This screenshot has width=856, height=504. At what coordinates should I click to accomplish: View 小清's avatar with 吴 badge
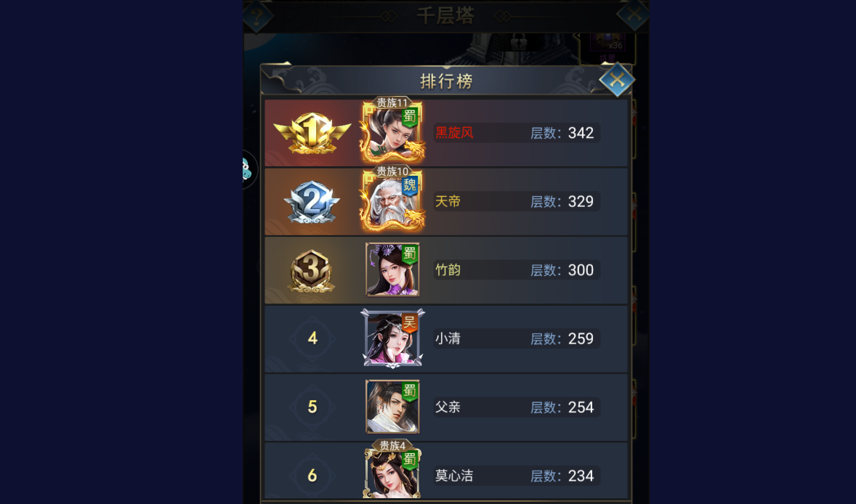pos(392,338)
